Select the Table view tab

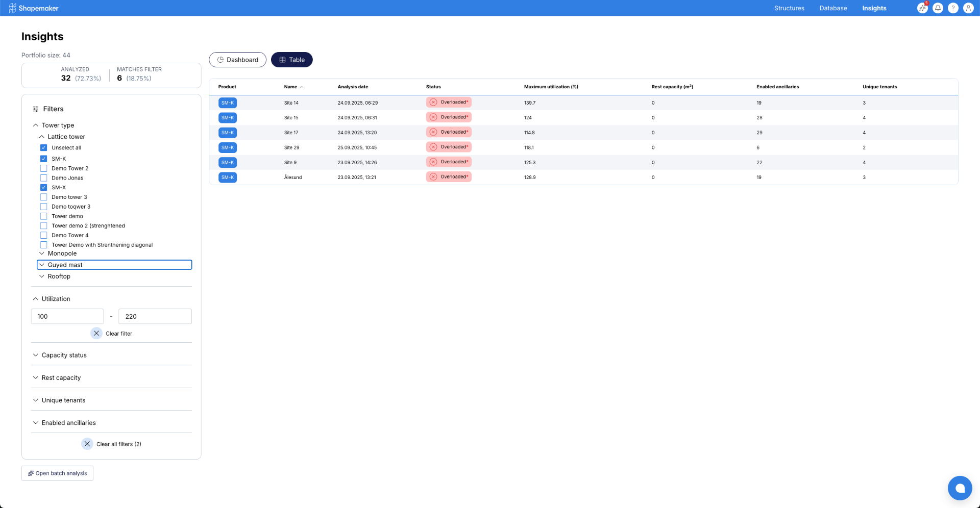coord(292,60)
